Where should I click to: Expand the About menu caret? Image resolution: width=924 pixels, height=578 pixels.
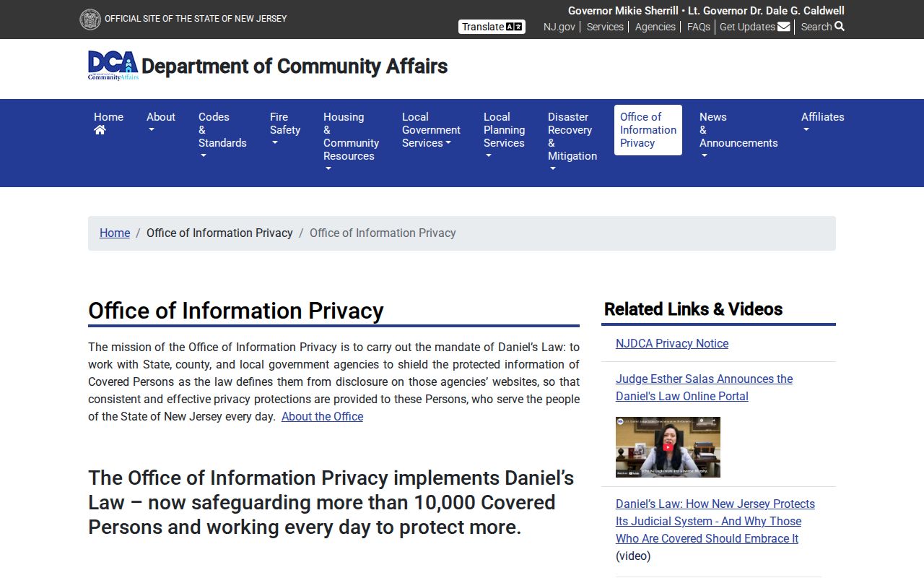(152, 131)
